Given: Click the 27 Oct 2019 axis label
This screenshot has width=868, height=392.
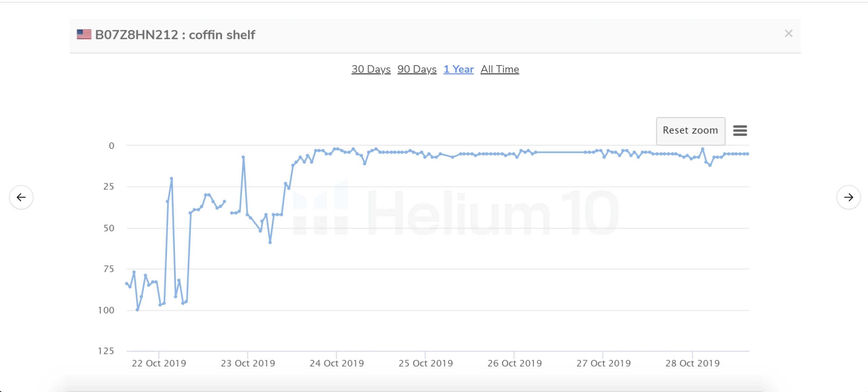Looking at the screenshot, I should [604, 363].
